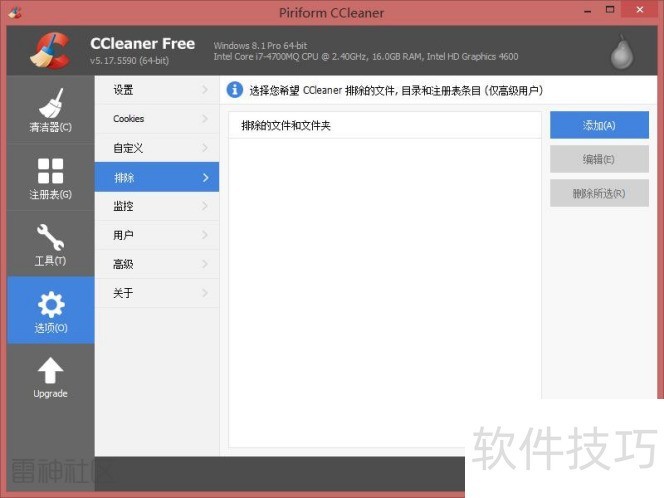Click the chevron next to Cookies
The width and height of the screenshot is (664, 498).
pyautogui.click(x=205, y=119)
